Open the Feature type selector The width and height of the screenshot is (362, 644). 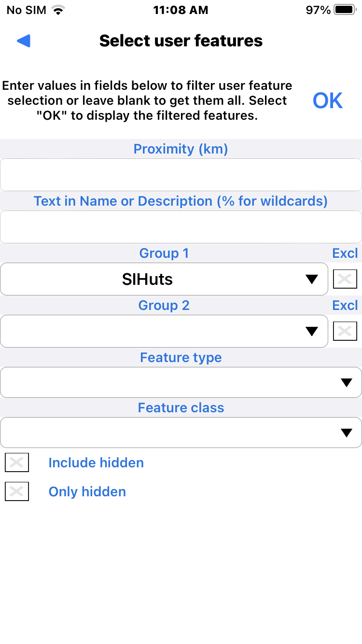click(181, 382)
